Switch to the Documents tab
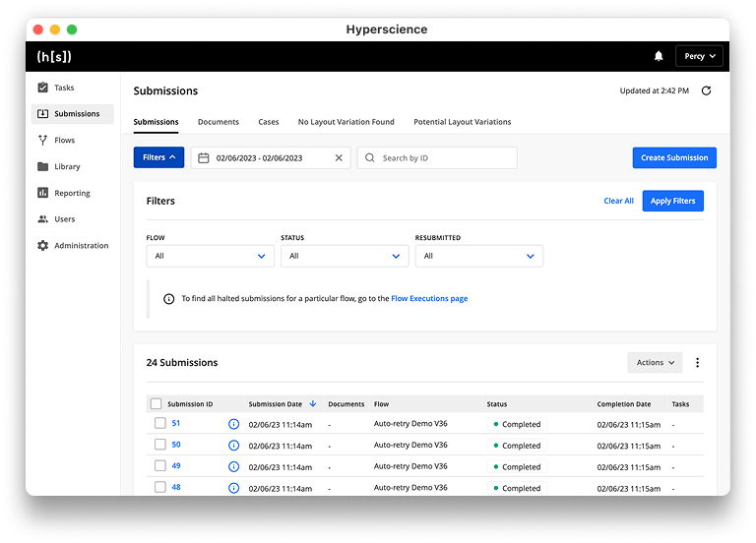This screenshot has height=543, width=756. click(x=219, y=122)
